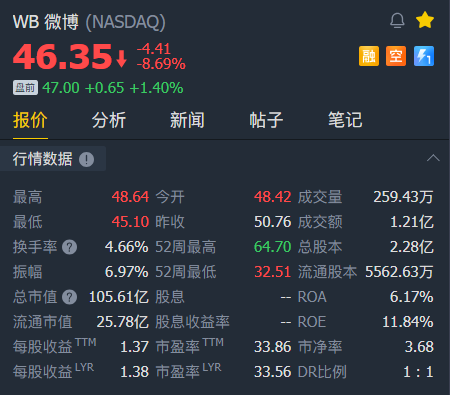Click the 盘前 pre-market badge
Image resolution: width=450 pixels, height=395 pixels.
coord(25,88)
